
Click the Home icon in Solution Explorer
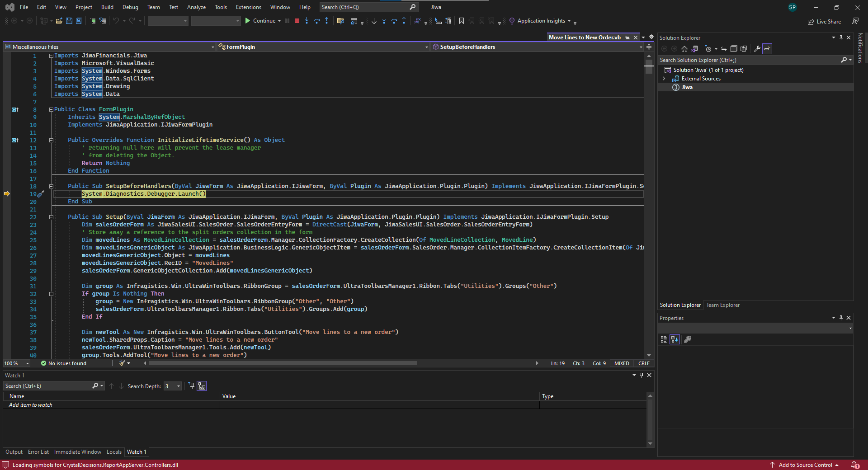coord(684,49)
